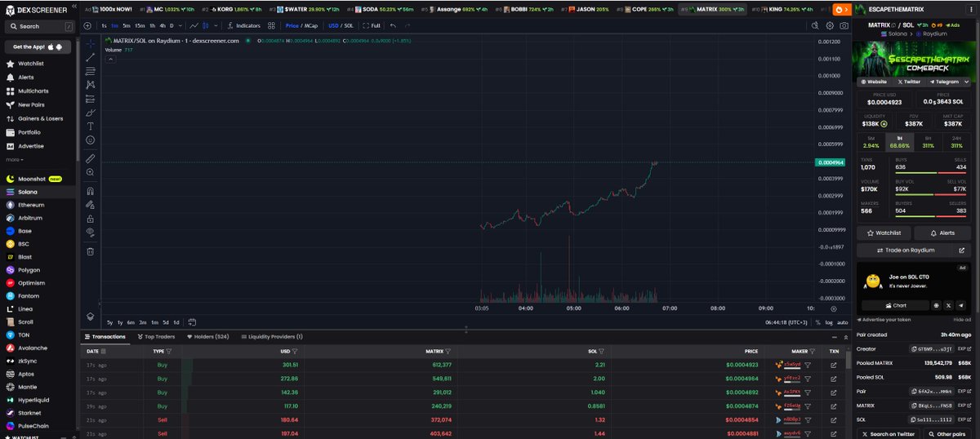Select the trend line drawing tool

click(90, 57)
